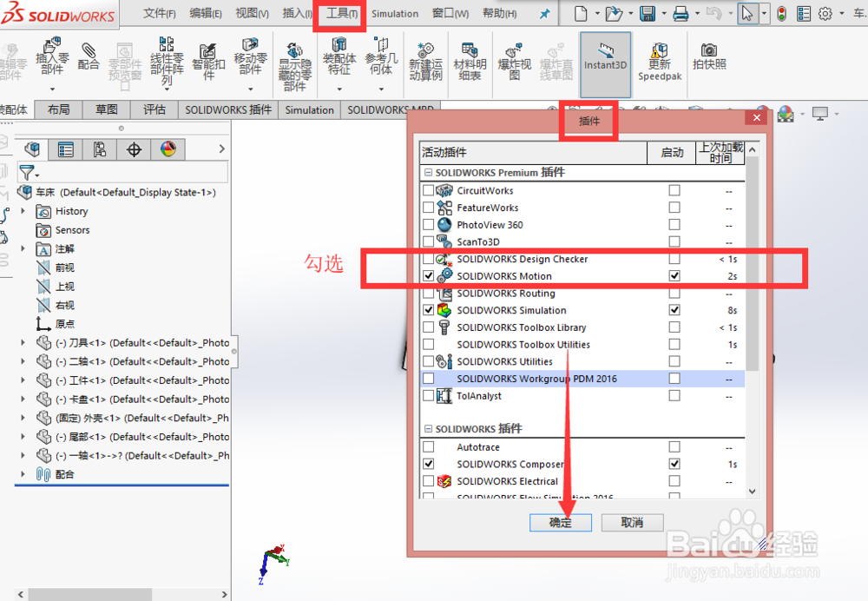Check the CircuitWorks active add-in box
Image resolution: width=868 pixels, height=601 pixels.
pyautogui.click(x=428, y=190)
